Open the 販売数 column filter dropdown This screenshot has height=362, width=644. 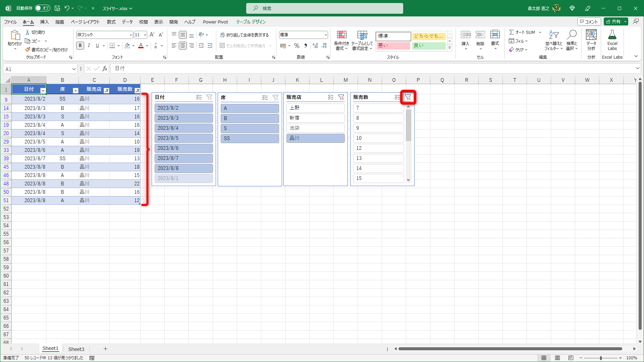coord(137,90)
